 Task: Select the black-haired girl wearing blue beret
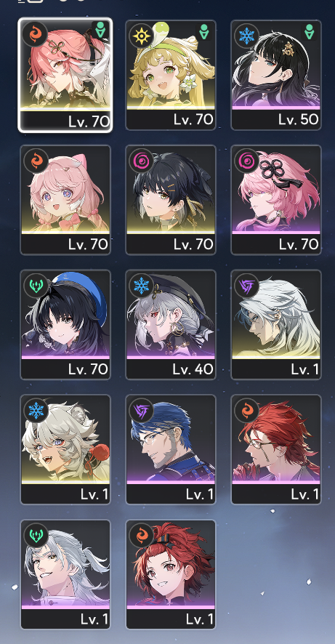click(x=65, y=325)
